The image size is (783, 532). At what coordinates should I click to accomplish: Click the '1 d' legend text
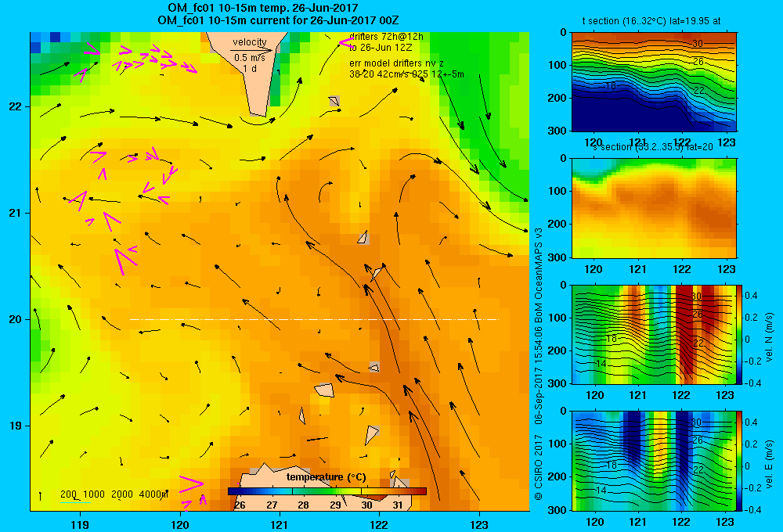[x=250, y=69]
